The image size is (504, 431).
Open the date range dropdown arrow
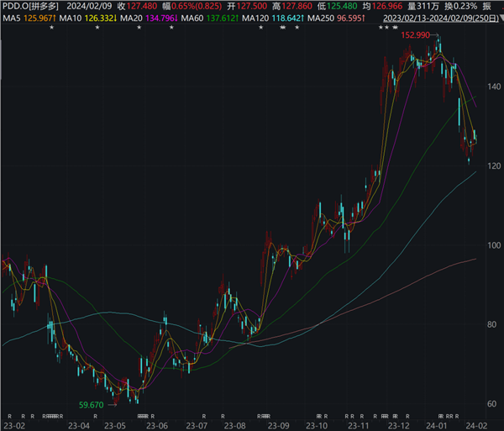pyautogui.click(x=501, y=18)
